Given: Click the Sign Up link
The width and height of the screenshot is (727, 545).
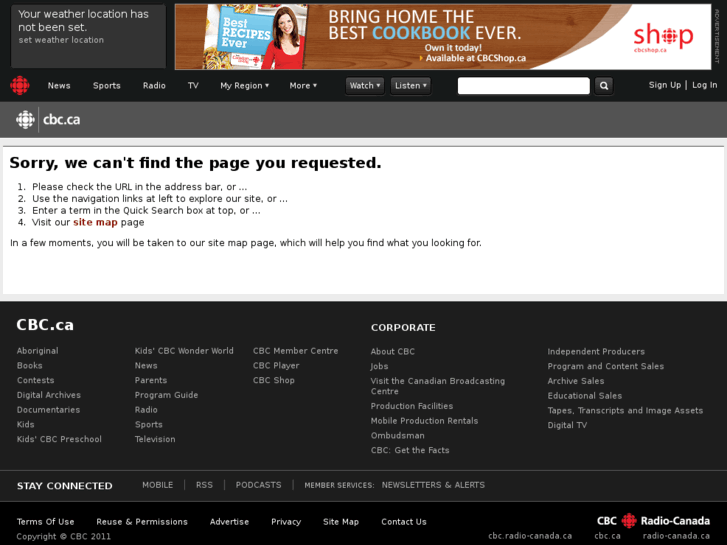Looking at the screenshot, I should [x=665, y=85].
